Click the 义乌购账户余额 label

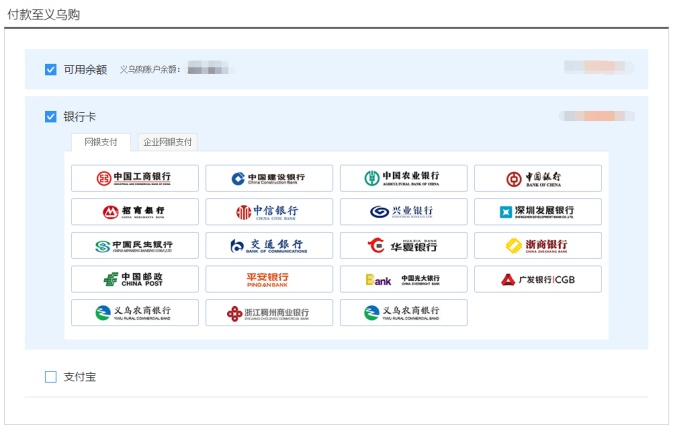pyautogui.click(x=150, y=70)
